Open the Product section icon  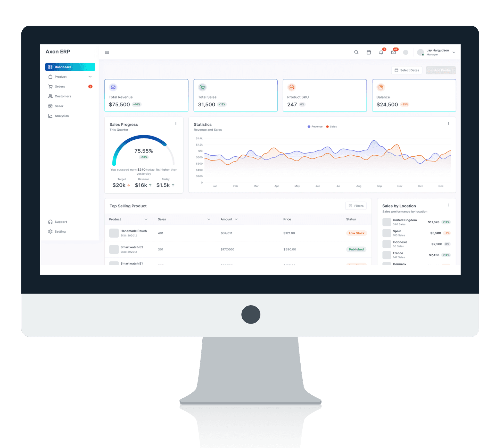(51, 77)
